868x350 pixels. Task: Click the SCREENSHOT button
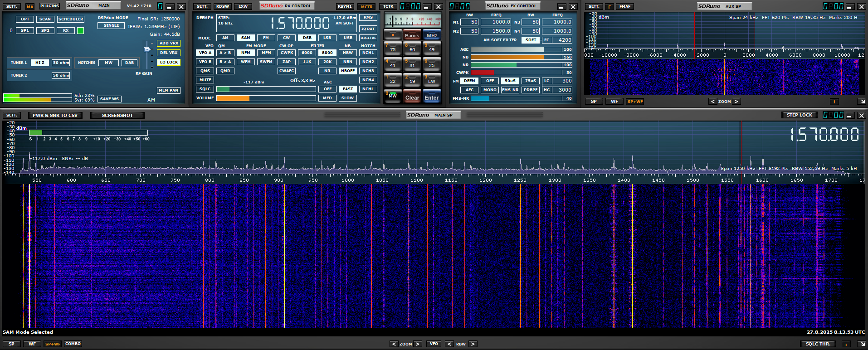117,116
